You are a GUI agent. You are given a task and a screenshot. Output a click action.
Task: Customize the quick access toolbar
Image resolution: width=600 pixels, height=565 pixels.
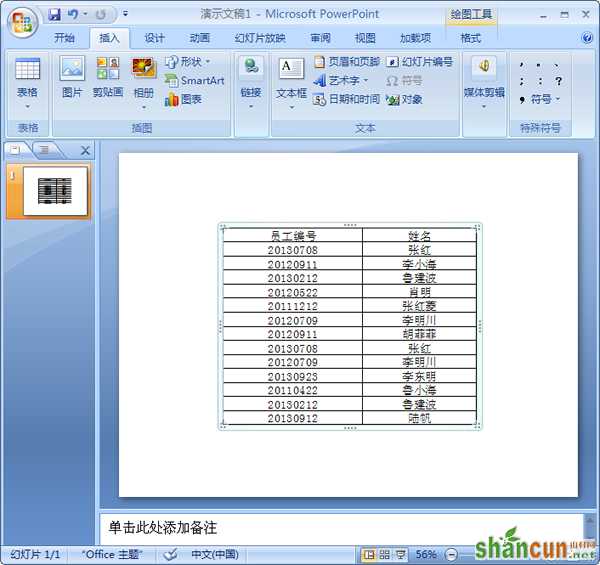pyautogui.click(x=126, y=14)
